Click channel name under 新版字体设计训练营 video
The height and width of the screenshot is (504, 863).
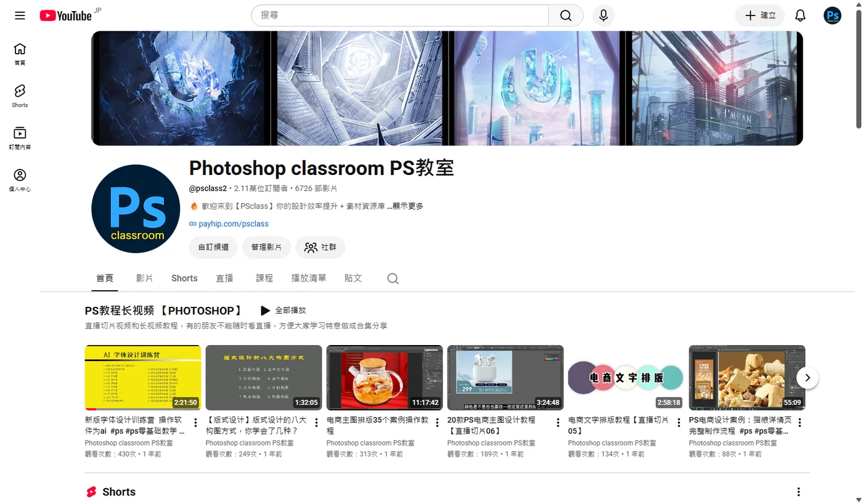129,443
